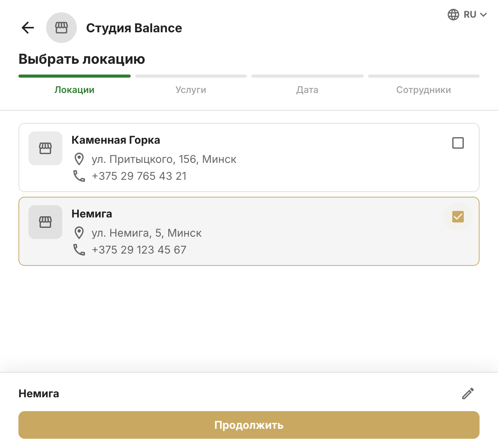The width and height of the screenshot is (498, 448).
Task: Check the Каменная Горка checkbox
Action: click(x=458, y=143)
